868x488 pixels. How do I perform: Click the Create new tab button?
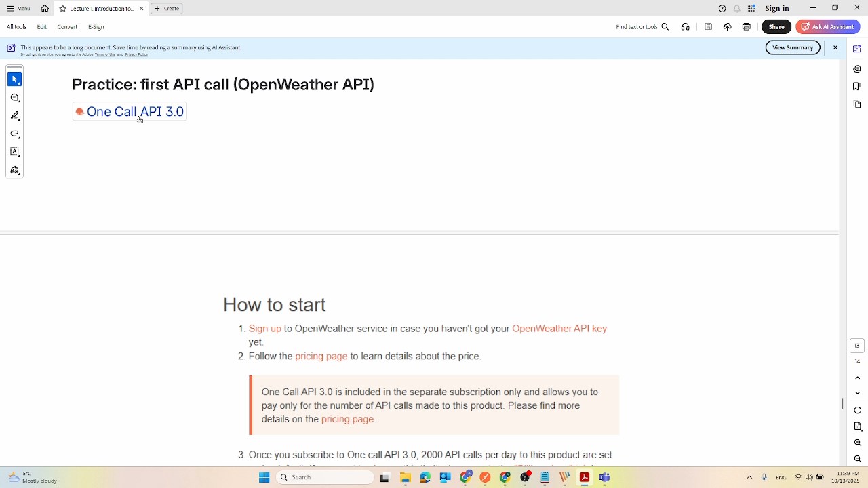[167, 9]
